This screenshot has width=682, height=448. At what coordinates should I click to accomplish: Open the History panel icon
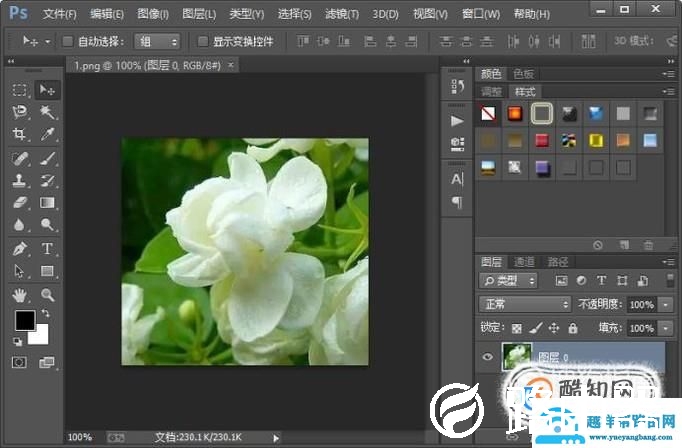click(x=457, y=87)
